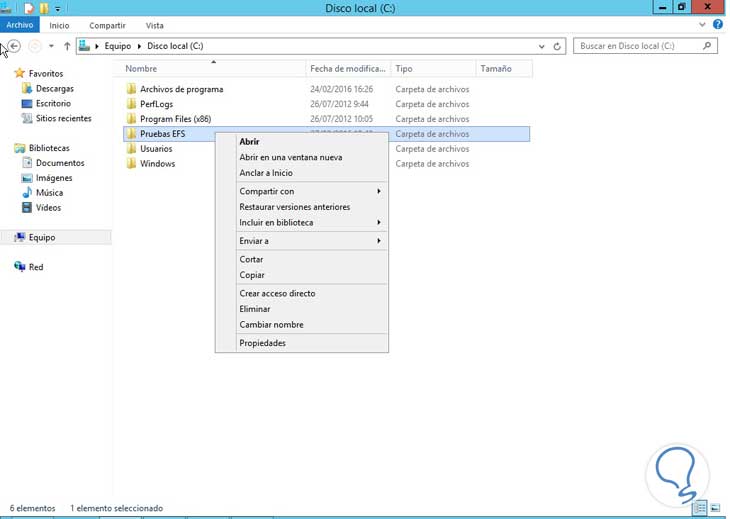The width and height of the screenshot is (730, 519).
Task: Select the Pruebas EFS folder icon
Action: [132, 134]
